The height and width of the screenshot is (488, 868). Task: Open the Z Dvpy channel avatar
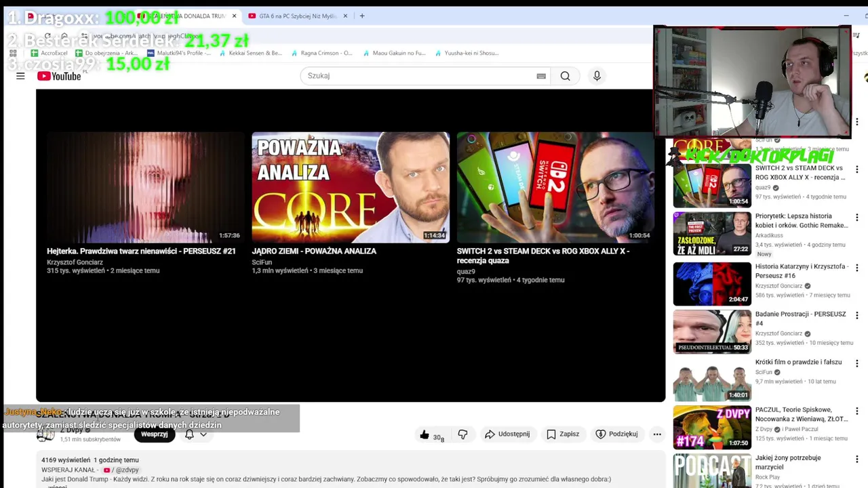pyautogui.click(x=45, y=434)
